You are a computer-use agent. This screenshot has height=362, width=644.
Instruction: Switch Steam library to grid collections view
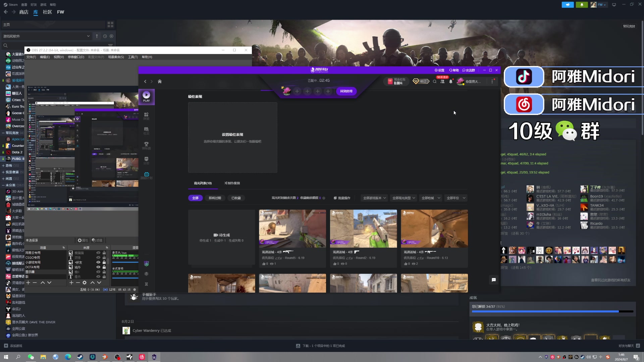[110, 24]
